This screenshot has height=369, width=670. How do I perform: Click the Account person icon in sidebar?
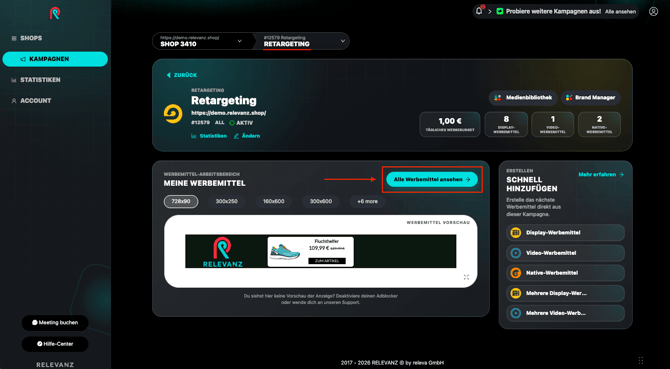14,101
